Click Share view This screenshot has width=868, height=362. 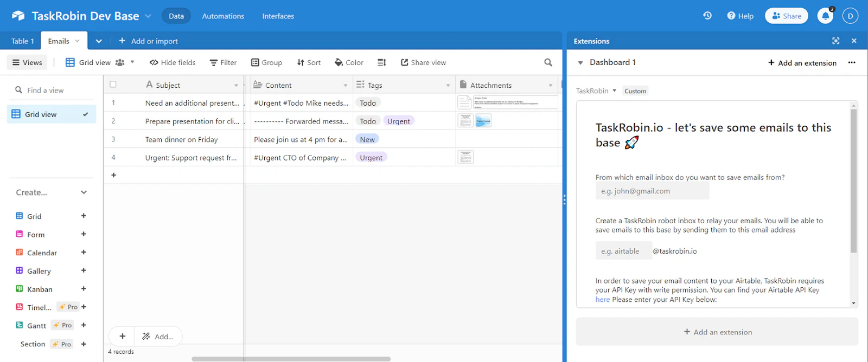pyautogui.click(x=423, y=62)
